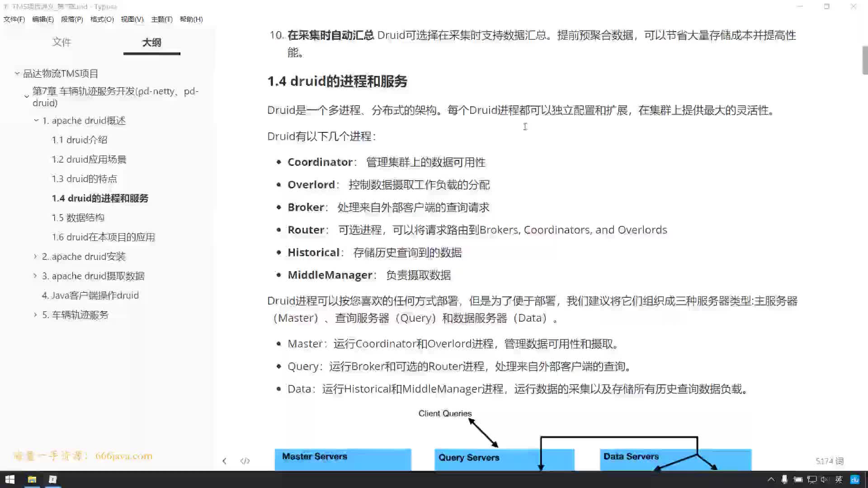This screenshot has width=868, height=488.
Task: Expand the 3. apache druid摄取数据 section
Action: click(x=35, y=276)
